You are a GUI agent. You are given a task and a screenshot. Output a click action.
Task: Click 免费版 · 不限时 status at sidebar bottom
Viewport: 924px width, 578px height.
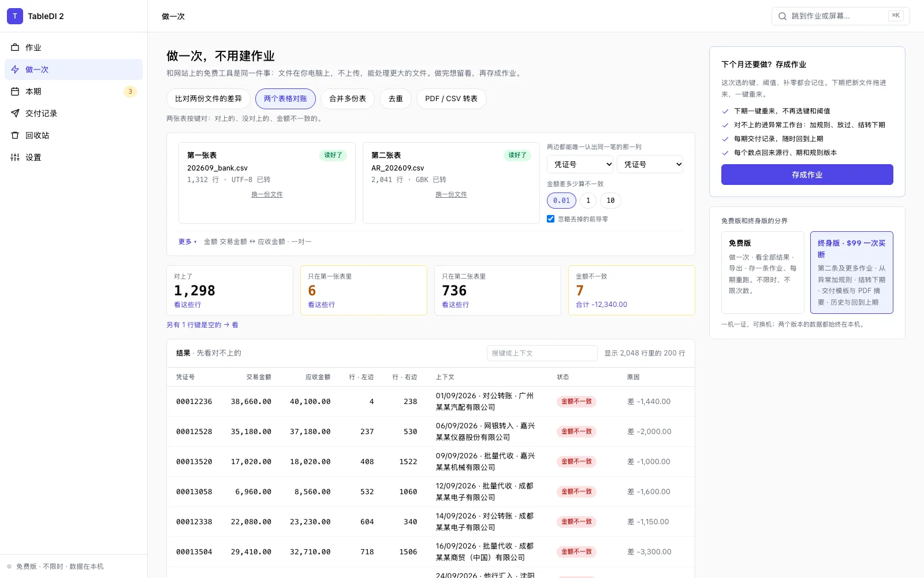[x=59, y=566]
